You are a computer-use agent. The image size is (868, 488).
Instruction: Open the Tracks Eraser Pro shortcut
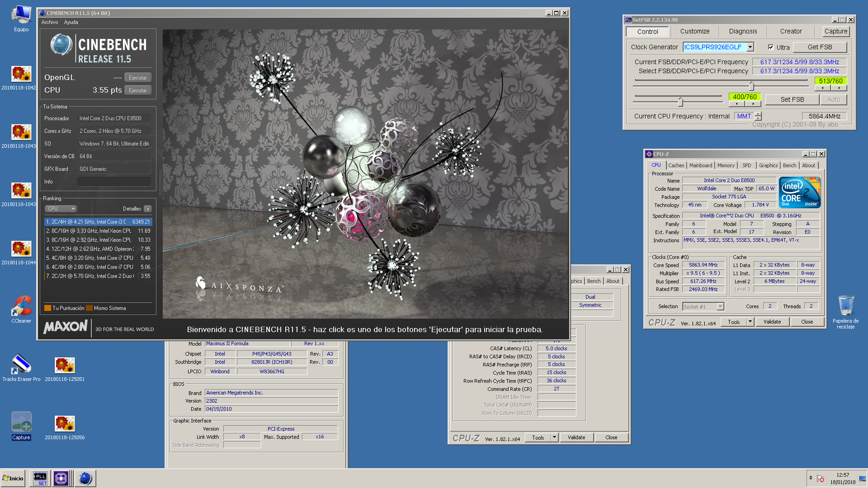point(21,368)
